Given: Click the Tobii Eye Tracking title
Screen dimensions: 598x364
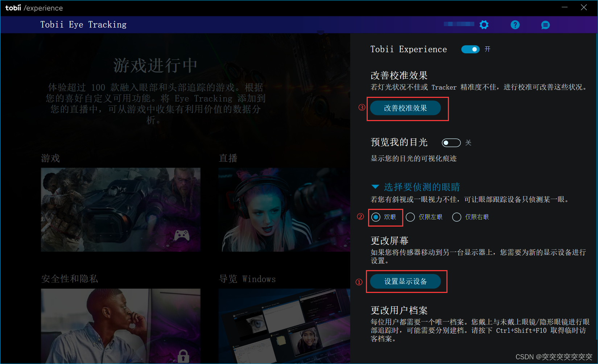Looking at the screenshot, I should pos(83,25).
